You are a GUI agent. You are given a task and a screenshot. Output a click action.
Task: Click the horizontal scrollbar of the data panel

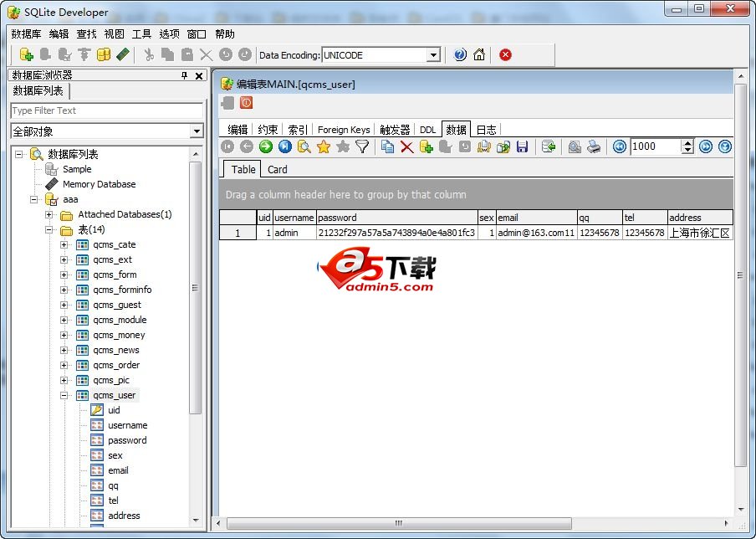(x=399, y=523)
